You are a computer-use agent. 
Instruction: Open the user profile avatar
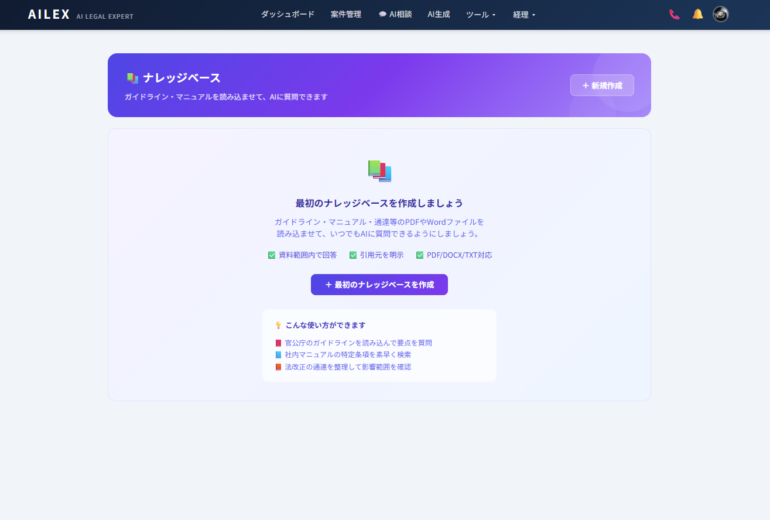[721, 15]
